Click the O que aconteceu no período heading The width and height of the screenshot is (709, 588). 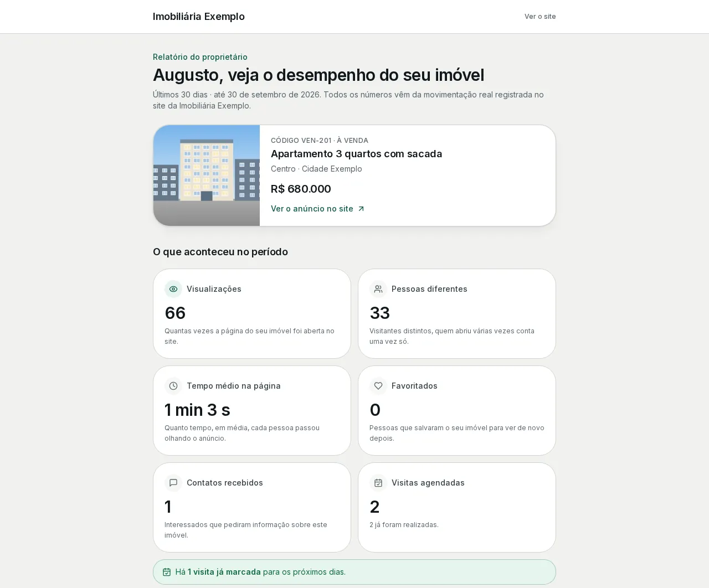click(x=220, y=252)
